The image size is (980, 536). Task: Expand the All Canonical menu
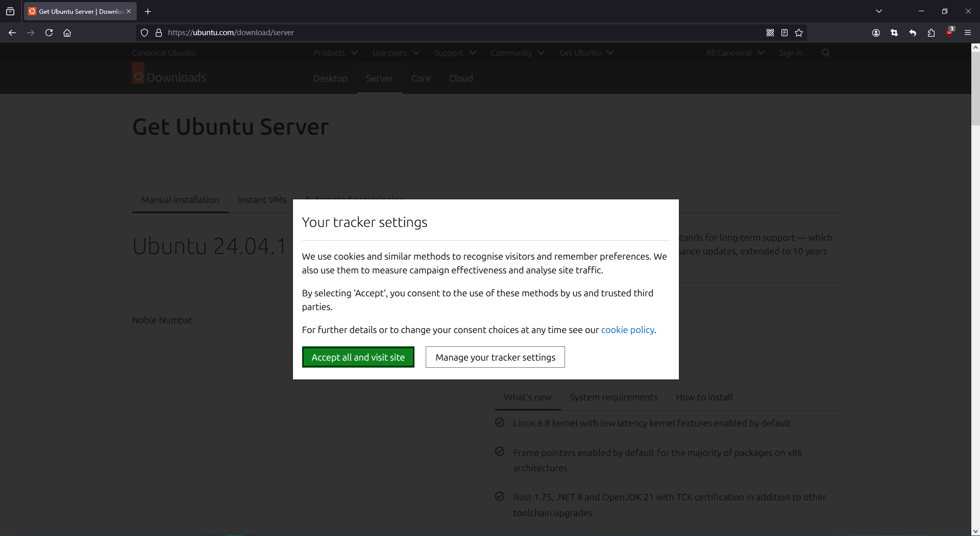pos(735,53)
